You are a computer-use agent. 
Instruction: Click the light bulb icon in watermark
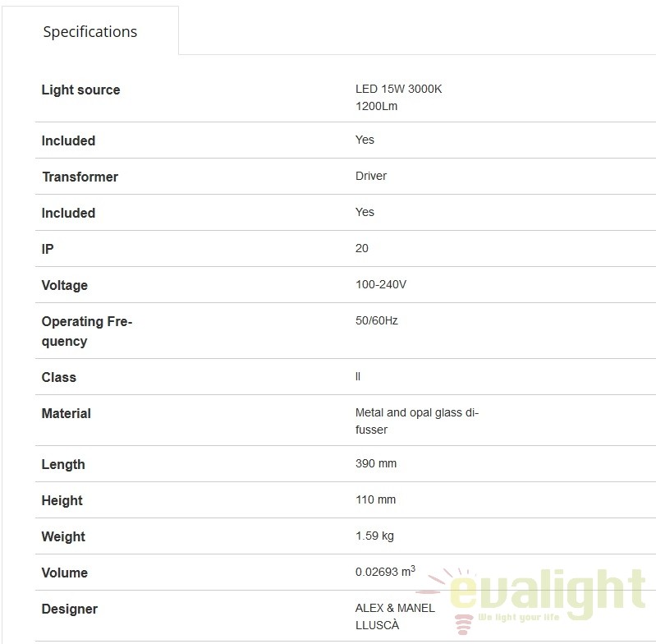(x=463, y=624)
